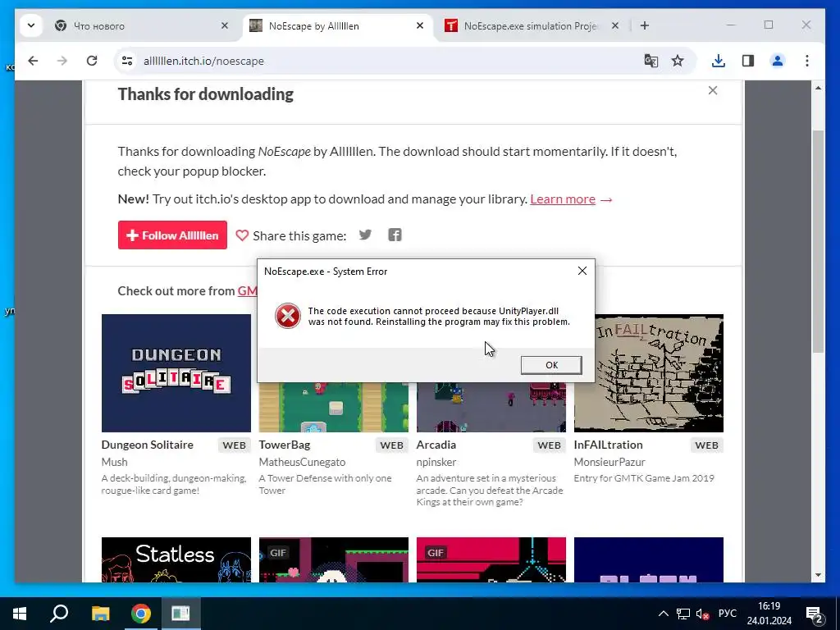The width and height of the screenshot is (840, 630).
Task: Open the Chrome three-dot menu
Action: tap(807, 61)
